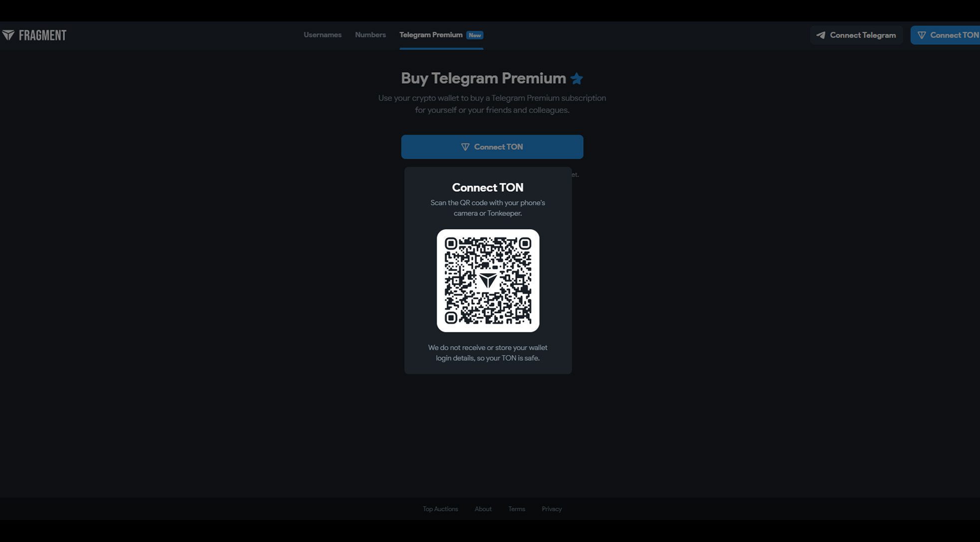Click the TON connection QR code

488,281
